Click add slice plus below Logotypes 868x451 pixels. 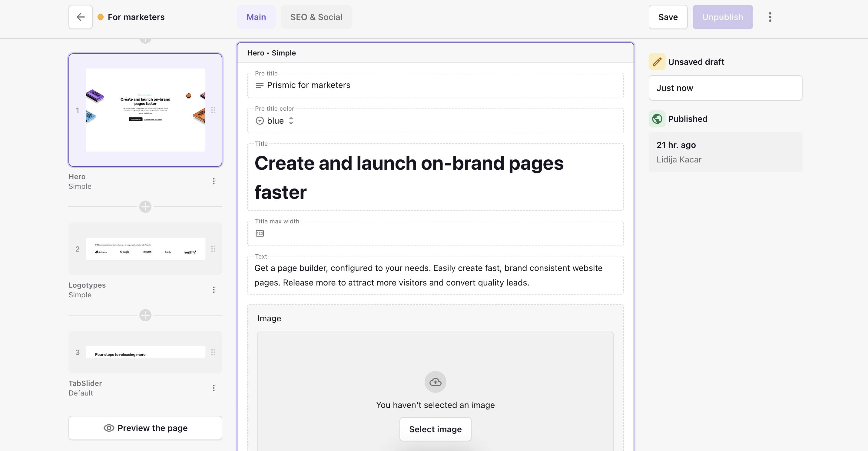145,315
